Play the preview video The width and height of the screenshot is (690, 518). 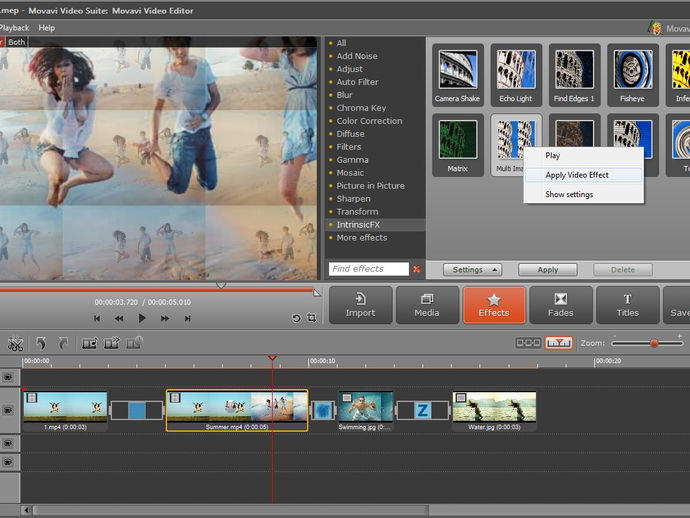click(x=142, y=318)
